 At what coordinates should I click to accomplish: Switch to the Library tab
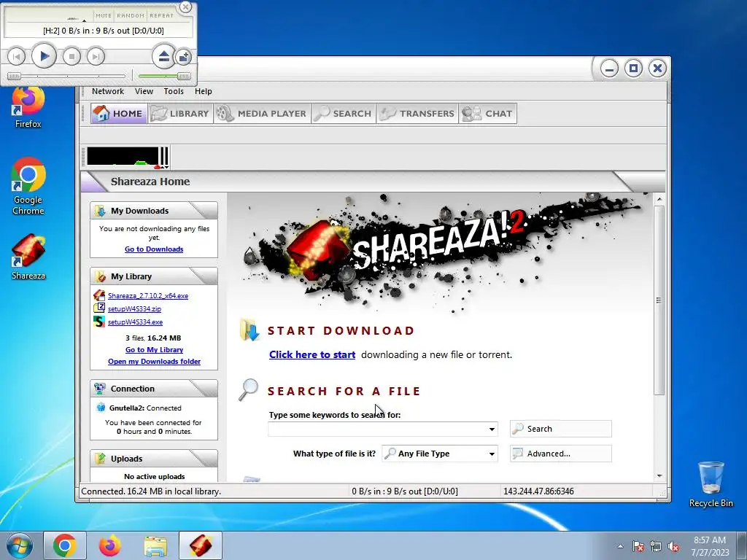(x=181, y=113)
